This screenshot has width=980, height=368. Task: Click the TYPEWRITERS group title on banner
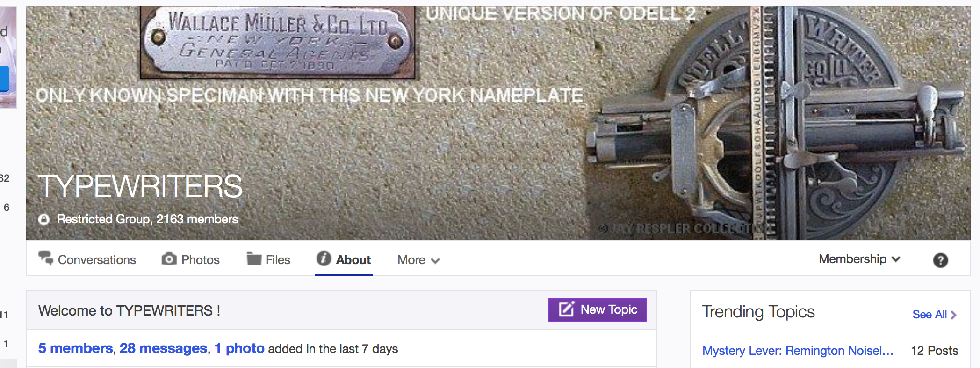tap(140, 186)
